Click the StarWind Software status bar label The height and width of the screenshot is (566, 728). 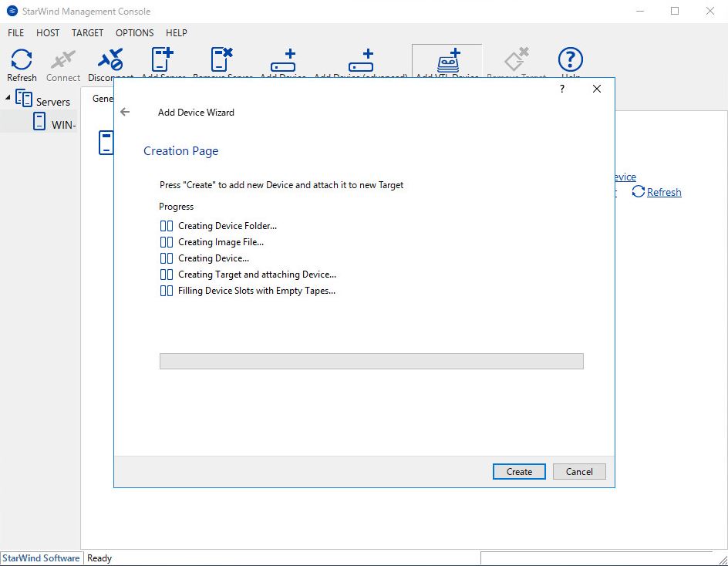41,558
